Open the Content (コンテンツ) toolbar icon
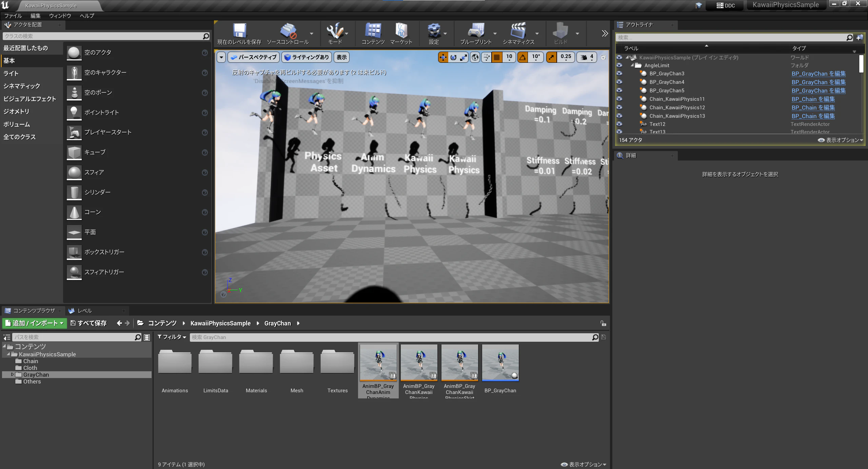Screen dimensions: 868x469 point(373,34)
